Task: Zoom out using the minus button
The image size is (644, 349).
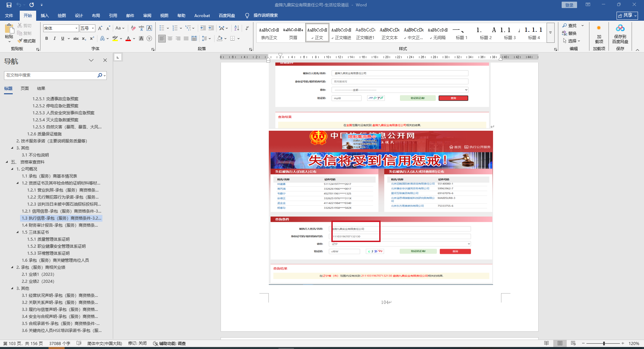Action: [583, 343]
